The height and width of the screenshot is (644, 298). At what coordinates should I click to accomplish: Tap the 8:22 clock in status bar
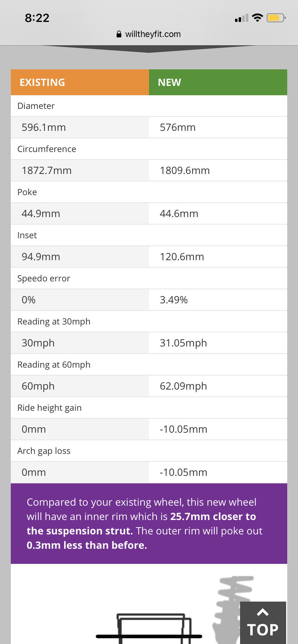point(37,18)
